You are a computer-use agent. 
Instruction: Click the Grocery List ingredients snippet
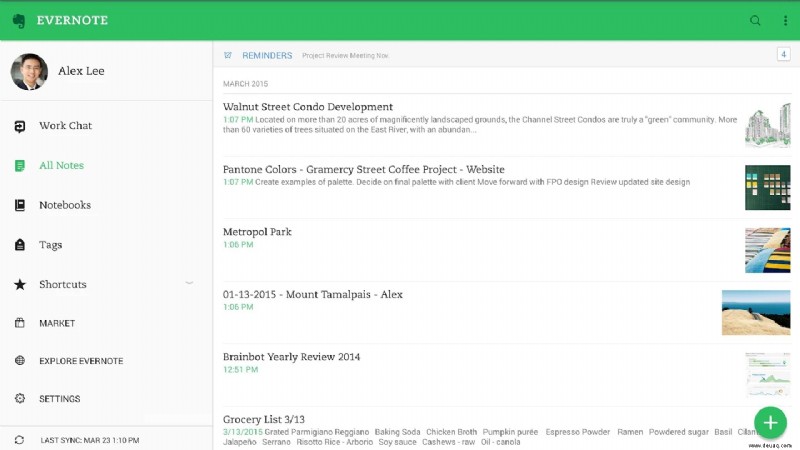point(490,437)
